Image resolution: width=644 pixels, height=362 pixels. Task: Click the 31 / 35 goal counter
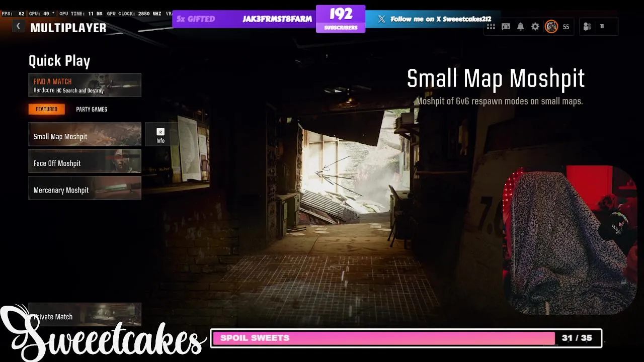[x=577, y=338]
